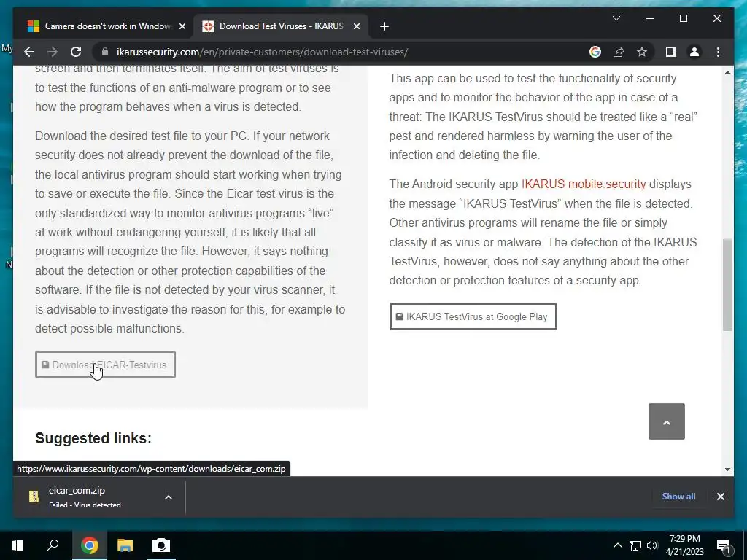Open a new browser tab

pos(384,26)
